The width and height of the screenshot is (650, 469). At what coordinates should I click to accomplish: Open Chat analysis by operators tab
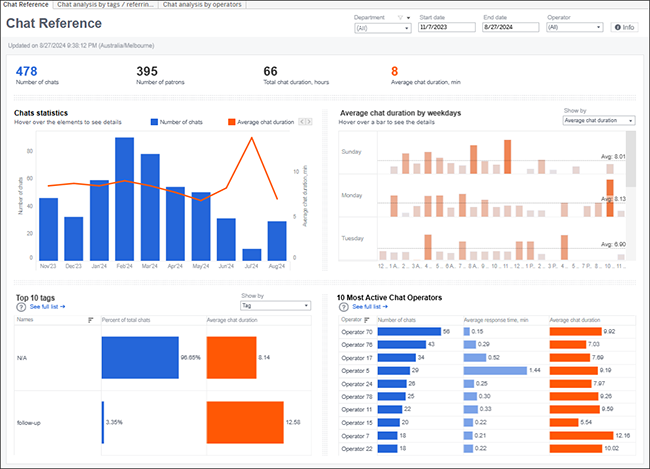[x=202, y=5]
